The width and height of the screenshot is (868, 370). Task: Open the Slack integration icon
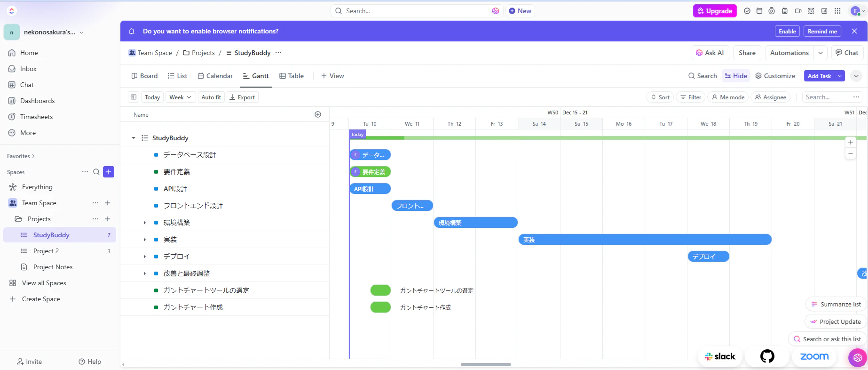point(719,356)
